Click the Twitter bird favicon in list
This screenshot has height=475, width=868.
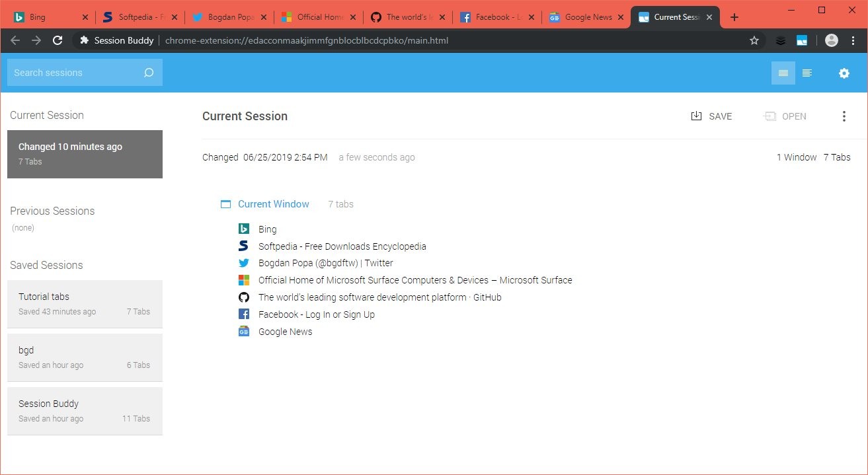[244, 263]
